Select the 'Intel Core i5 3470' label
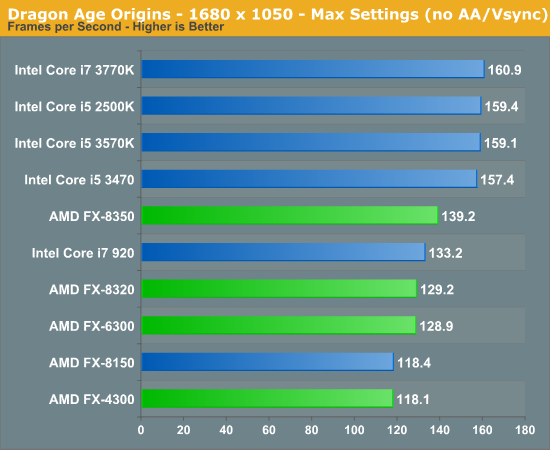Viewport: 550px width, 450px height. click(79, 180)
